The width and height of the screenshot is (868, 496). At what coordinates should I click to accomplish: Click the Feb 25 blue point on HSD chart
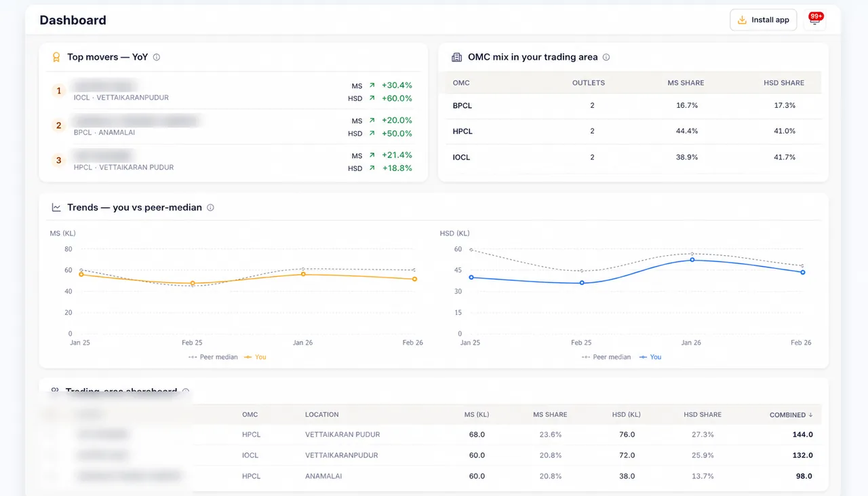point(582,283)
